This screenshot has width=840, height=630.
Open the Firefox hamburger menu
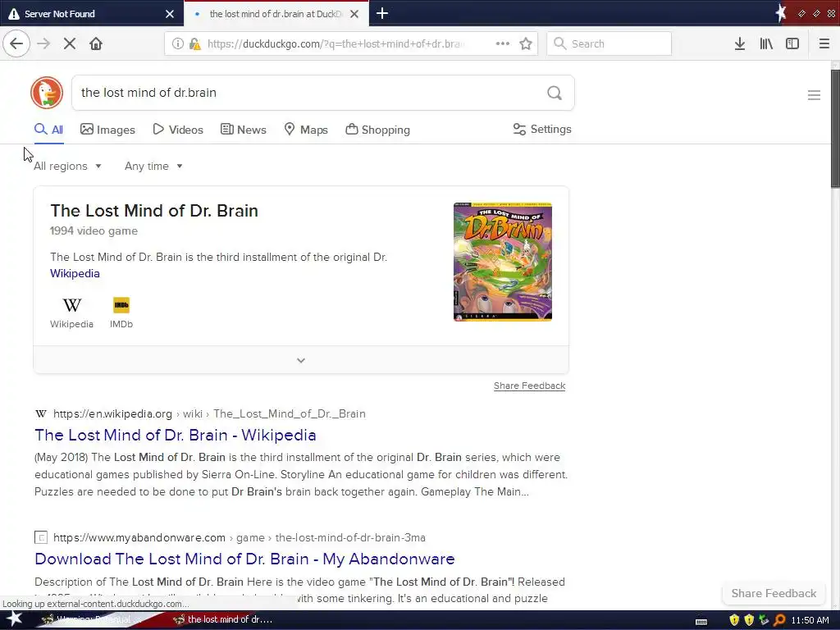click(x=824, y=43)
